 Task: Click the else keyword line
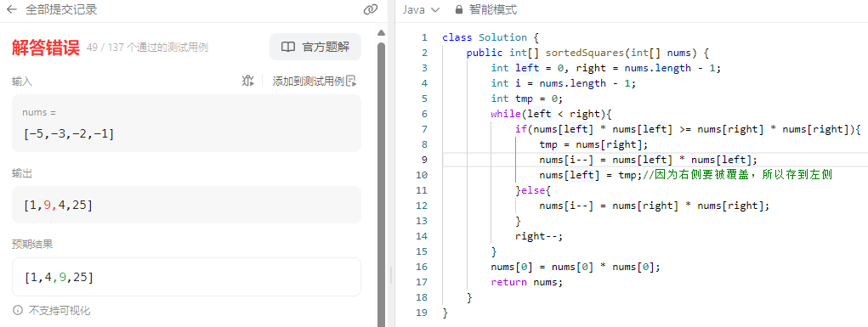click(534, 190)
